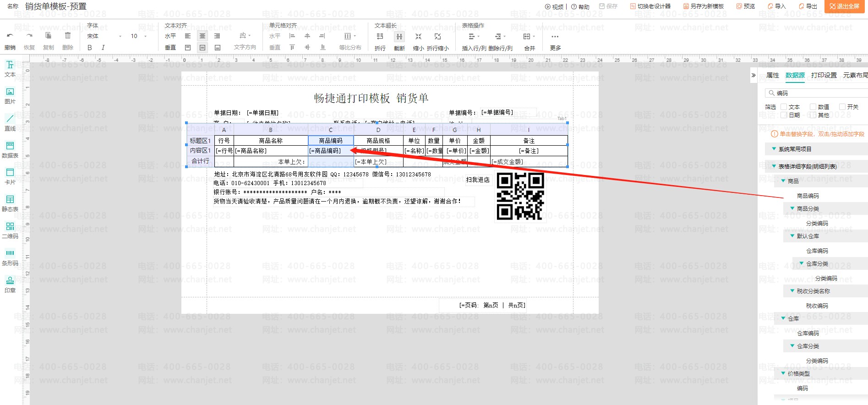
Task: Switch to the 属性 tab
Action: 772,75
